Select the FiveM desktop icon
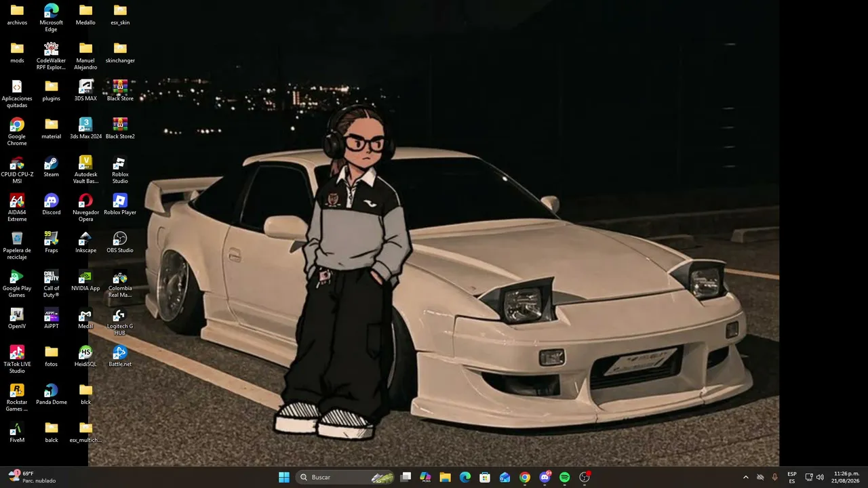 point(17,432)
